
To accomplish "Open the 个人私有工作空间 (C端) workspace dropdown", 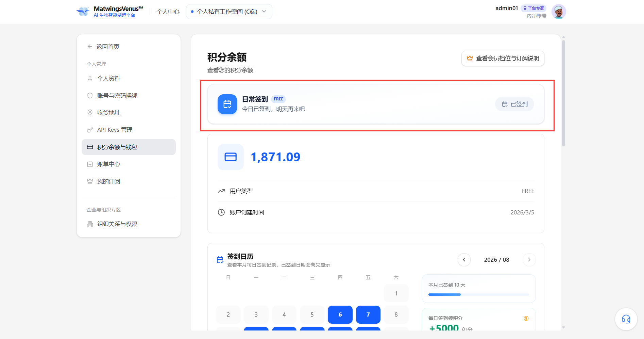I will 229,12.
